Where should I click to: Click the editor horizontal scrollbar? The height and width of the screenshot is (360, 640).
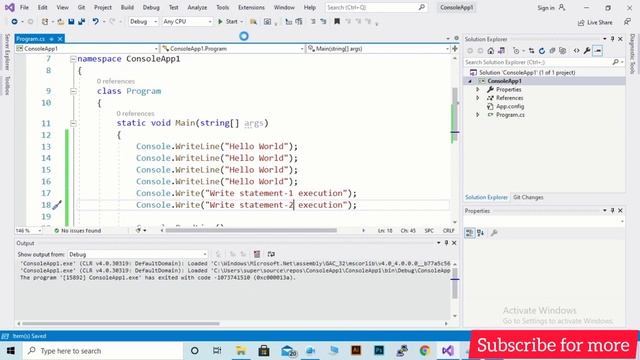251,231
